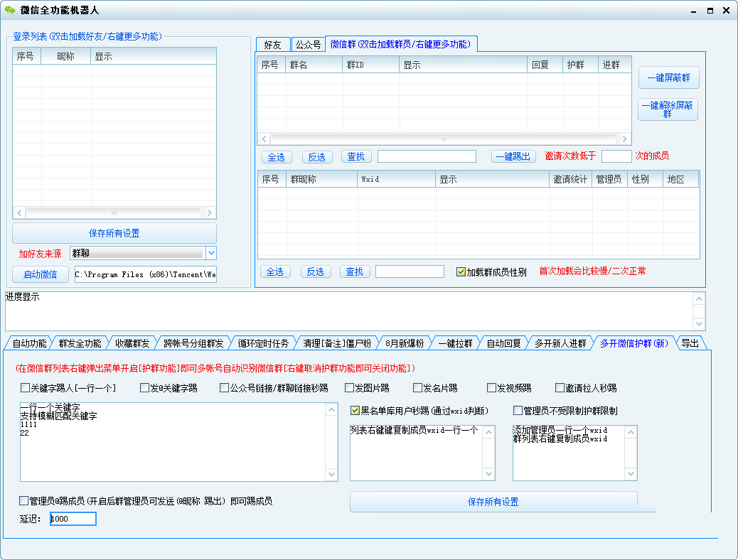
Task: Switch to the 自动功能 tab
Action: (x=29, y=343)
